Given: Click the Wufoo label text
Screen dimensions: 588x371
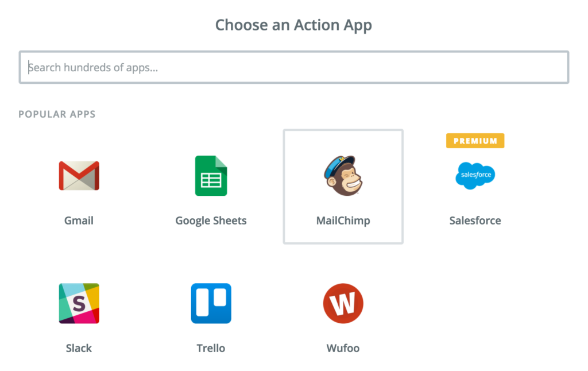Looking at the screenshot, I should [x=343, y=348].
